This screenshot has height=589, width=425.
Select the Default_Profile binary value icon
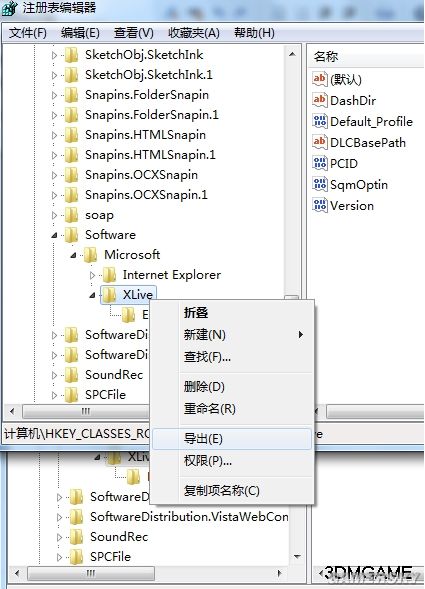pyautogui.click(x=319, y=121)
